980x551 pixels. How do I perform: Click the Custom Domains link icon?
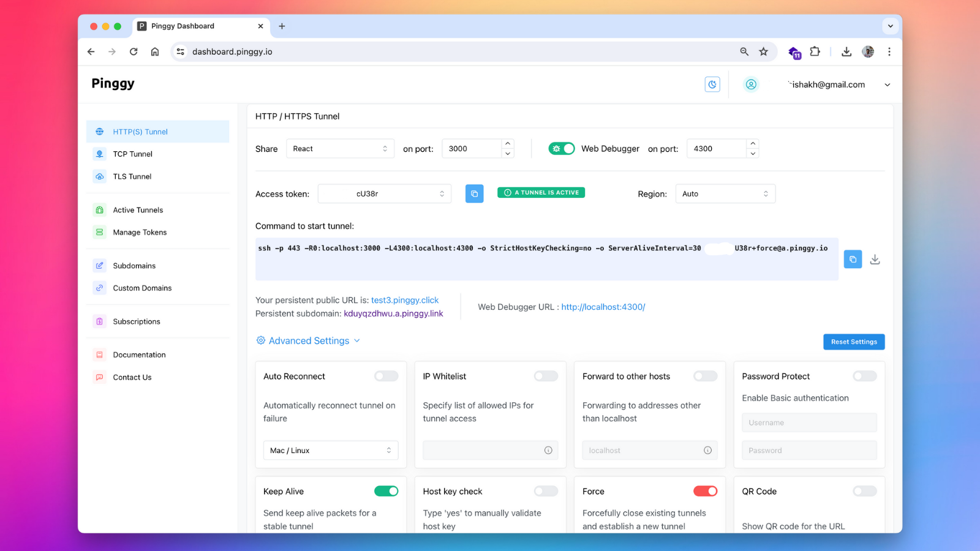pos(99,288)
